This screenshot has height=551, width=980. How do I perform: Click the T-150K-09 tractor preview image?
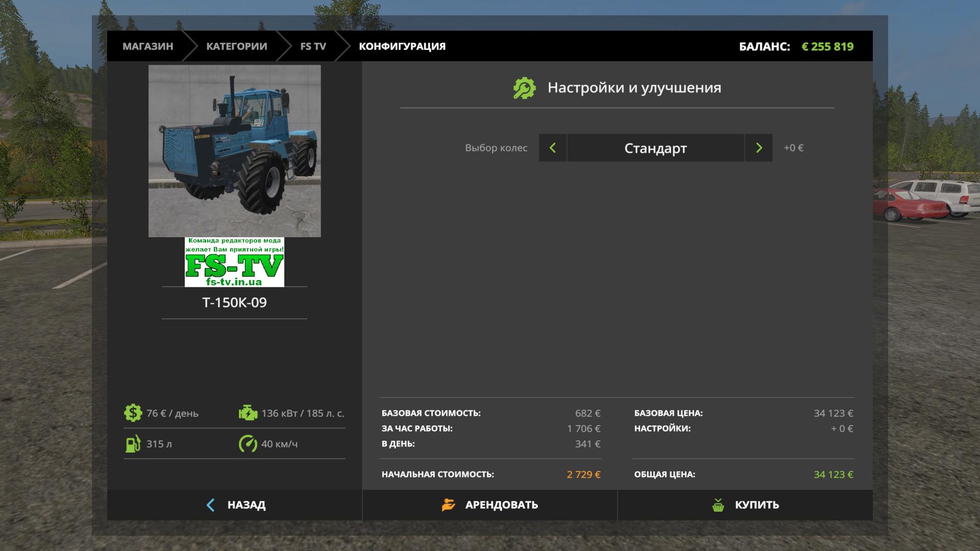235,151
